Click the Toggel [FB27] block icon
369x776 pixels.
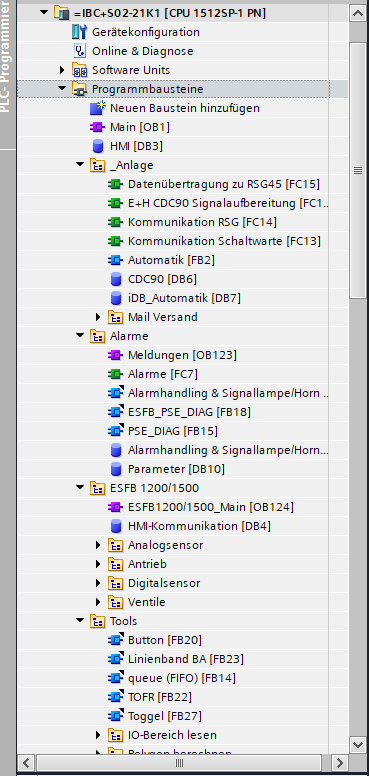pos(116,716)
